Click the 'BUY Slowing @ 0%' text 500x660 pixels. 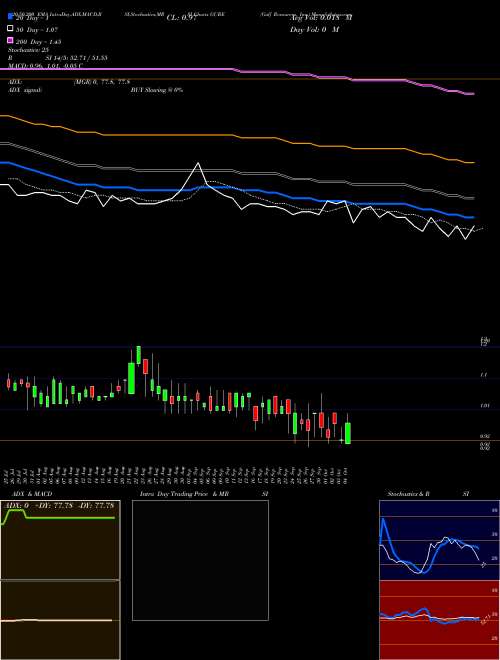click(x=157, y=90)
